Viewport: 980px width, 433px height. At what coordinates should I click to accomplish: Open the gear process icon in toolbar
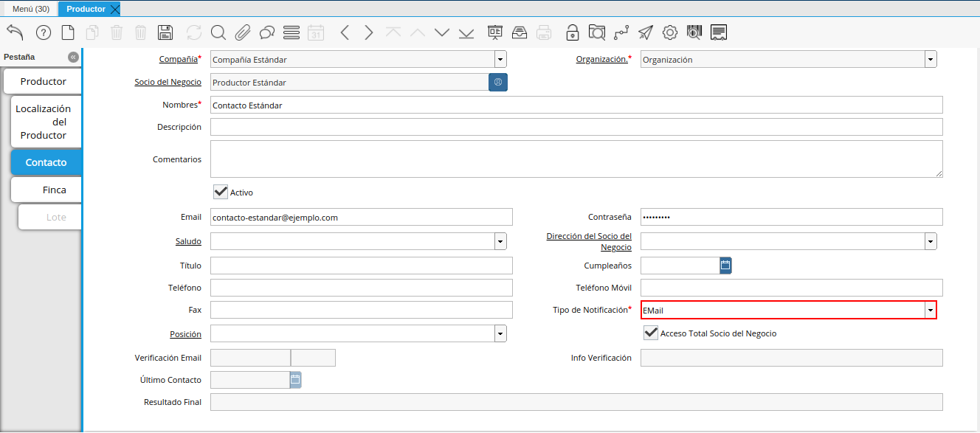669,32
